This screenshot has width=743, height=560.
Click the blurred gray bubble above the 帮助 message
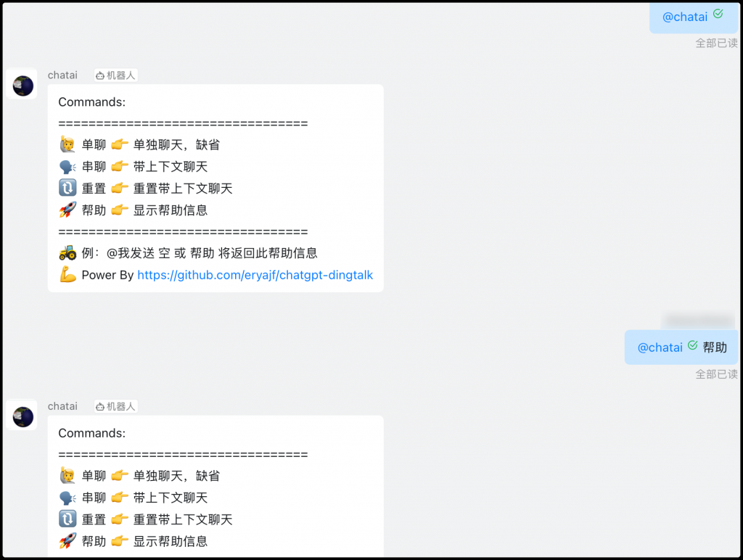pos(698,320)
